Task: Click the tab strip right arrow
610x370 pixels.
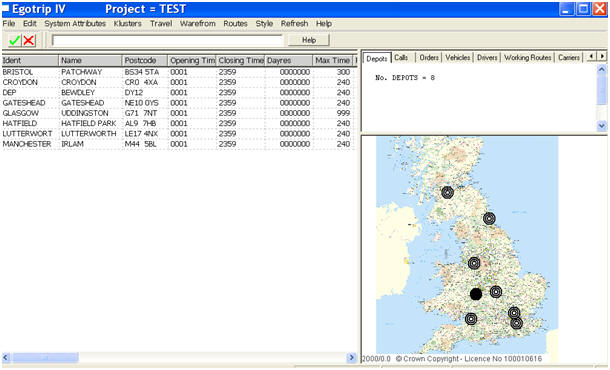Action: [x=602, y=56]
